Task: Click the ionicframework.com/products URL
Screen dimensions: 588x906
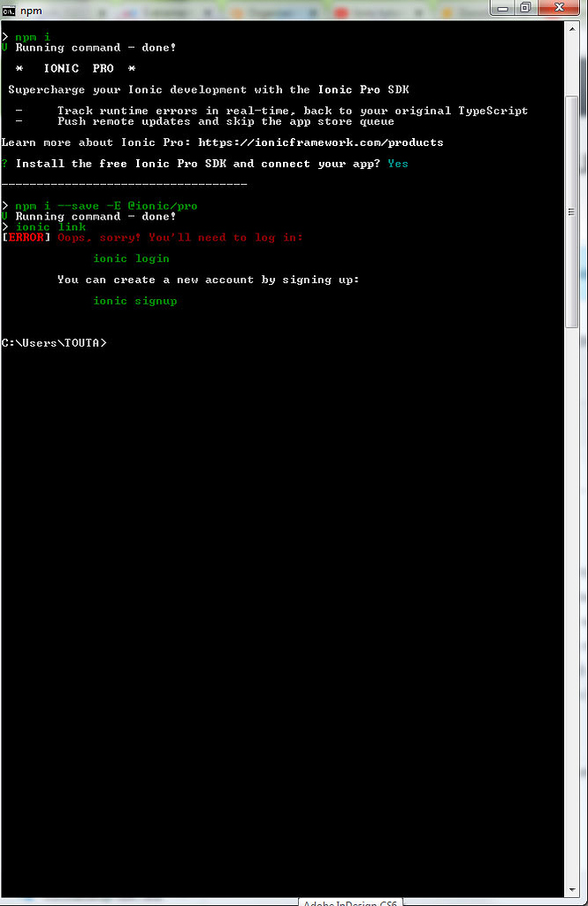Action: point(321,142)
